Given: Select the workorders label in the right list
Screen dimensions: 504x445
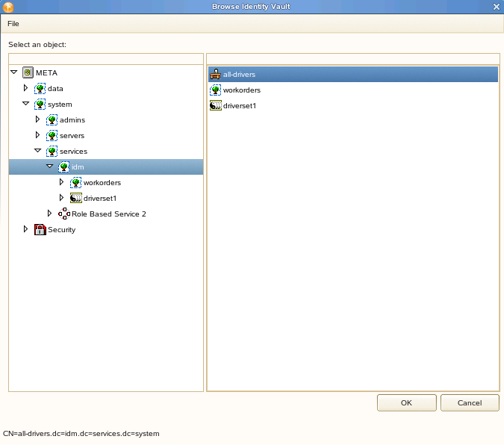Looking at the screenshot, I should click(242, 90).
